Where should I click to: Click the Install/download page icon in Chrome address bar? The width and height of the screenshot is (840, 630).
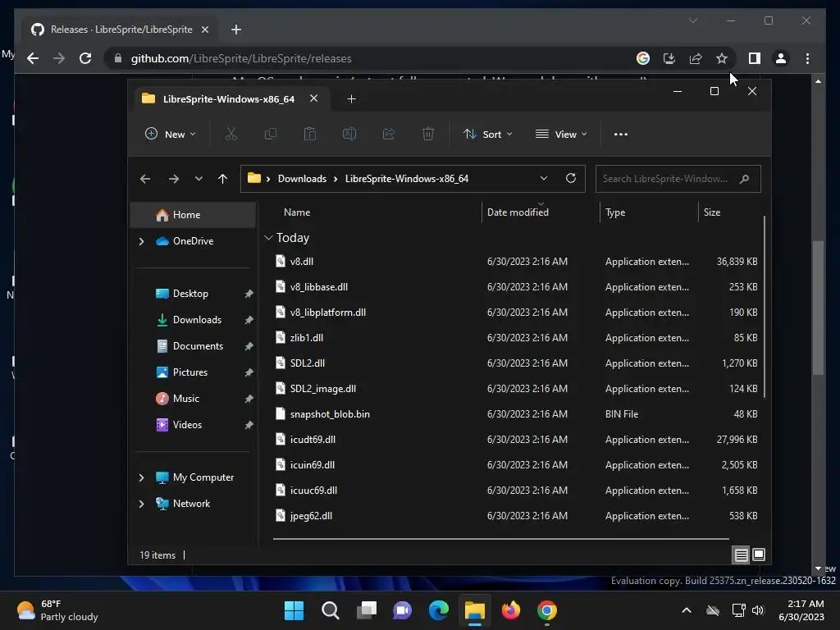tap(669, 58)
